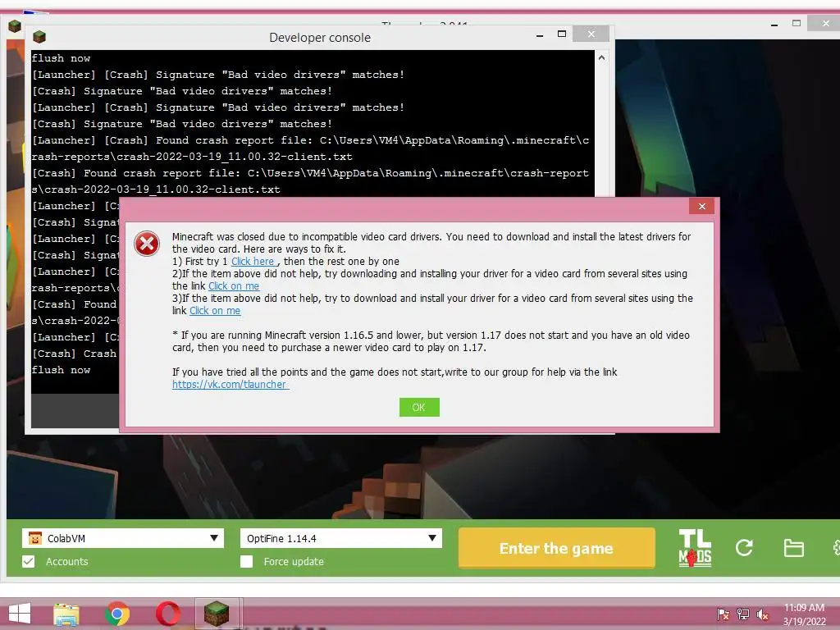
Task: Click the red error X icon in dialog
Action: 147,244
